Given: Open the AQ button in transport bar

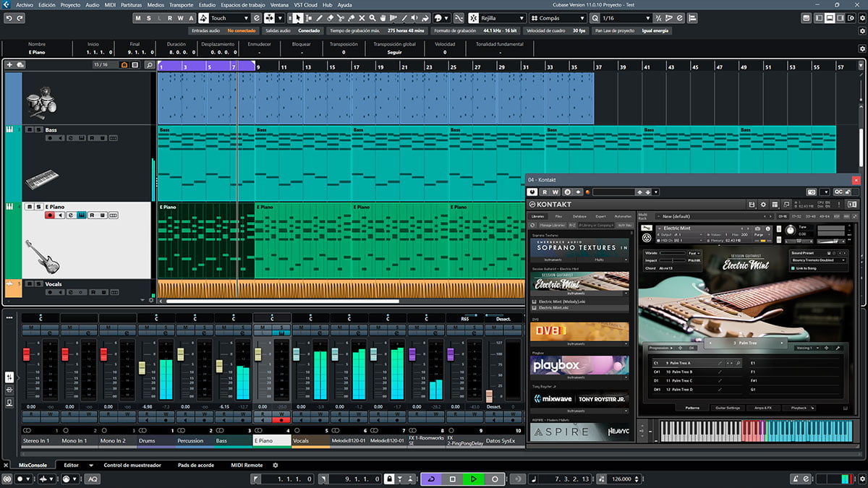Looking at the screenshot, I should pos(93,479).
